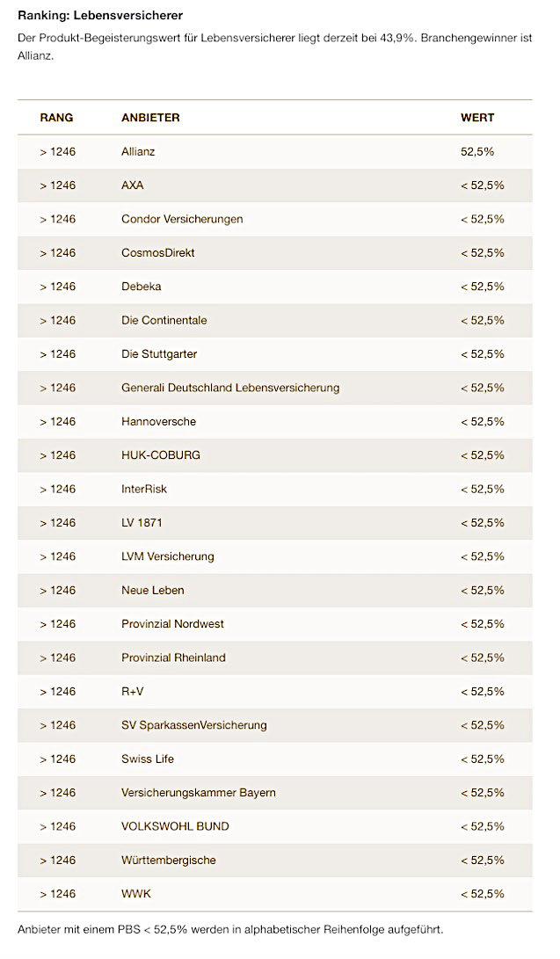Click the RANG column header

click(56, 118)
